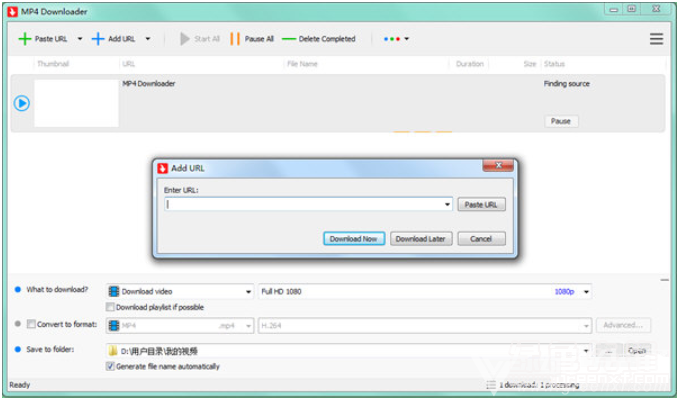
Task: Click the 'What to download?' label
Action: tap(57, 289)
